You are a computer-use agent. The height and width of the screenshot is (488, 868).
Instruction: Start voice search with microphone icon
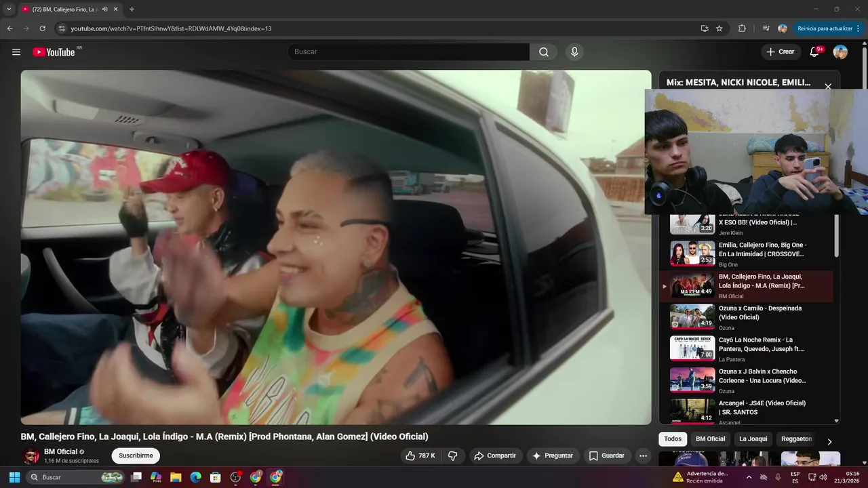574,52
